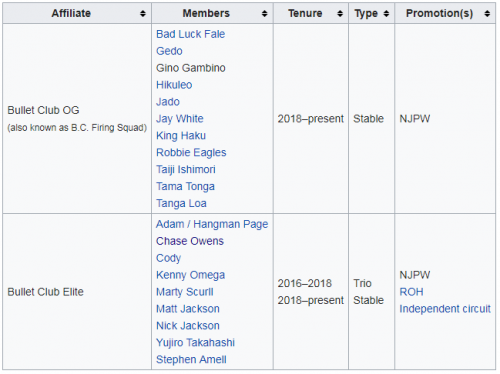Open the Gedo wrestler link
This screenshot has width=500, height=374.
tap(169, 51)
